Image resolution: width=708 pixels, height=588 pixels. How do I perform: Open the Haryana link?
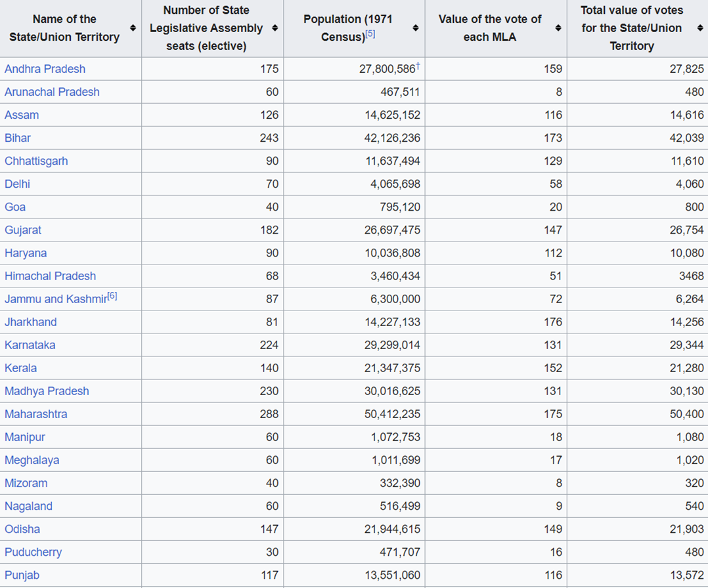(25, 253)
